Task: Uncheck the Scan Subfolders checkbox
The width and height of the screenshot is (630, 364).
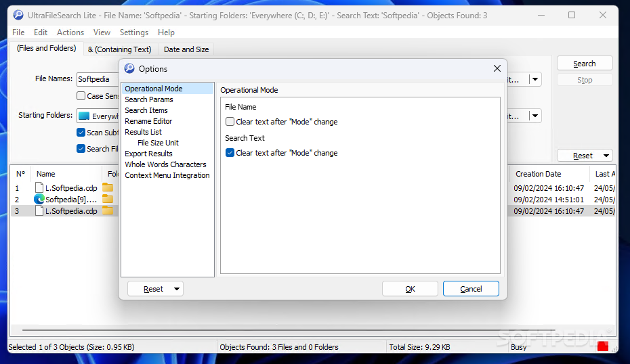Action: [81, 133]
